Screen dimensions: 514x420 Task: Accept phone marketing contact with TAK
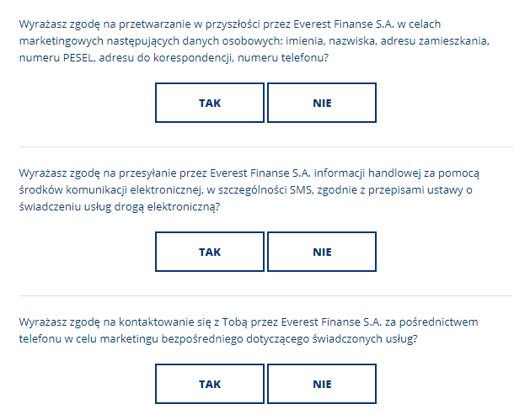[x=210, y=384]
